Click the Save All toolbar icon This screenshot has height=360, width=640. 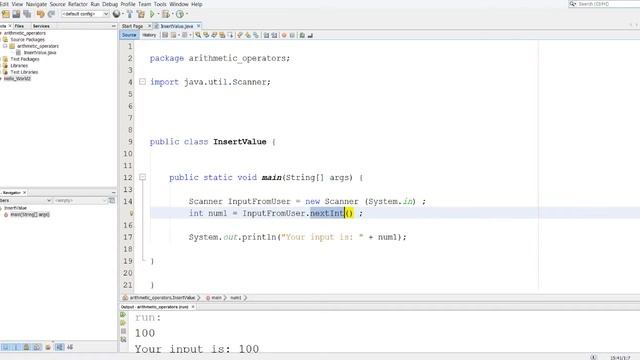tap(27, 14)
